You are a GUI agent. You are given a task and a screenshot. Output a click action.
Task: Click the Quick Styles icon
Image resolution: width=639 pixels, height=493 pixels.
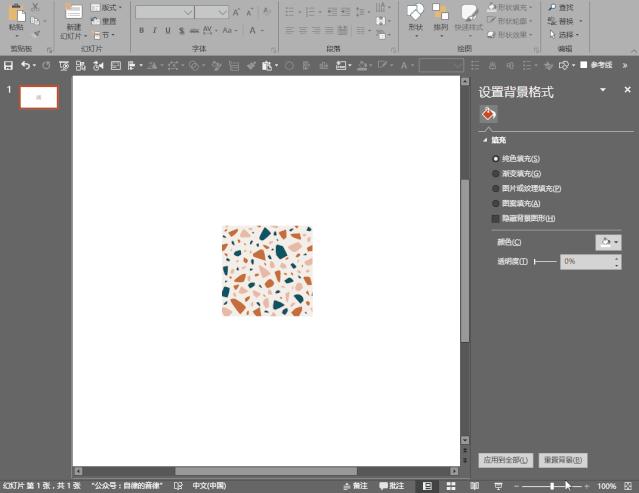pos(469,12)
